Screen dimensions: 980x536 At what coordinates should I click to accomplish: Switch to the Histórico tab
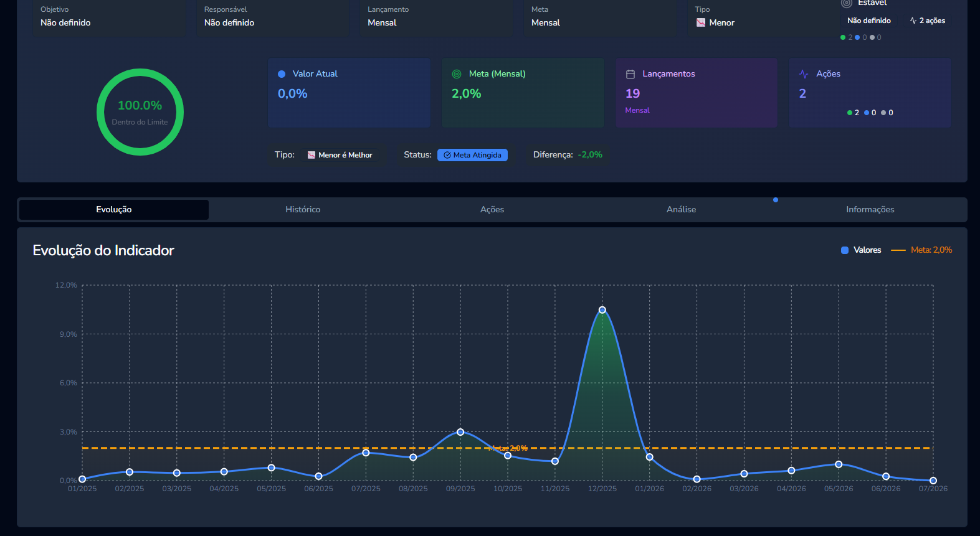(303, 210)
